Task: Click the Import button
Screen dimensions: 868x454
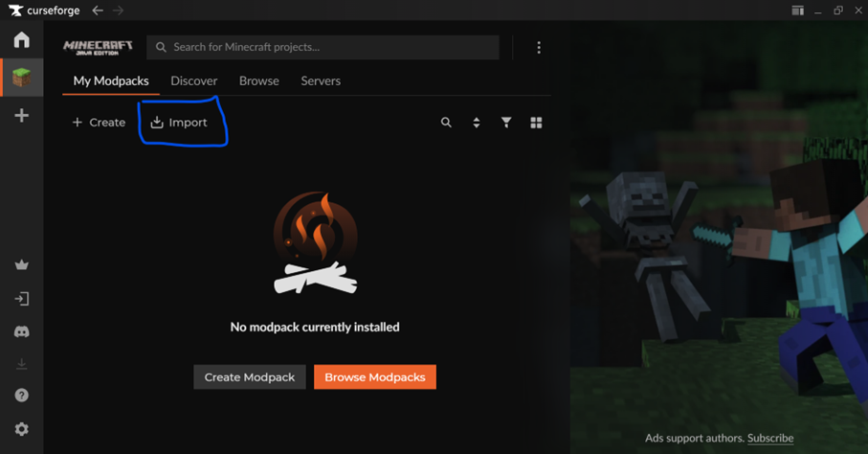Action: tap(179, 123)
